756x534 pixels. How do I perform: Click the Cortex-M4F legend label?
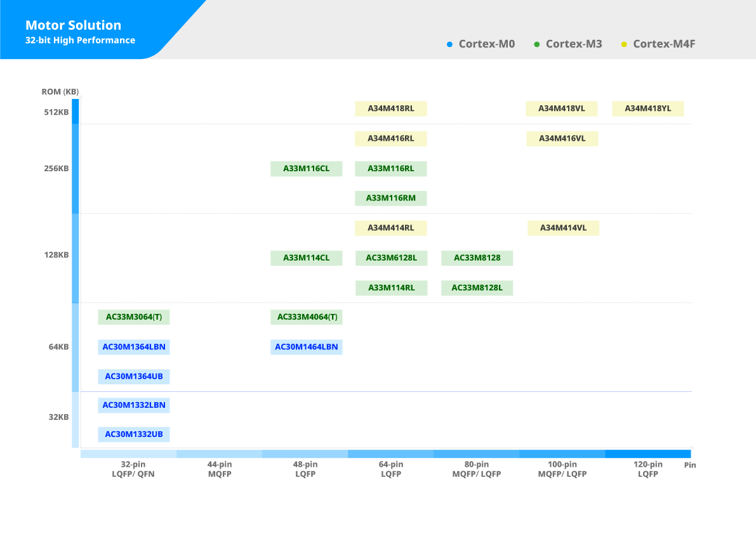(665, 44)
